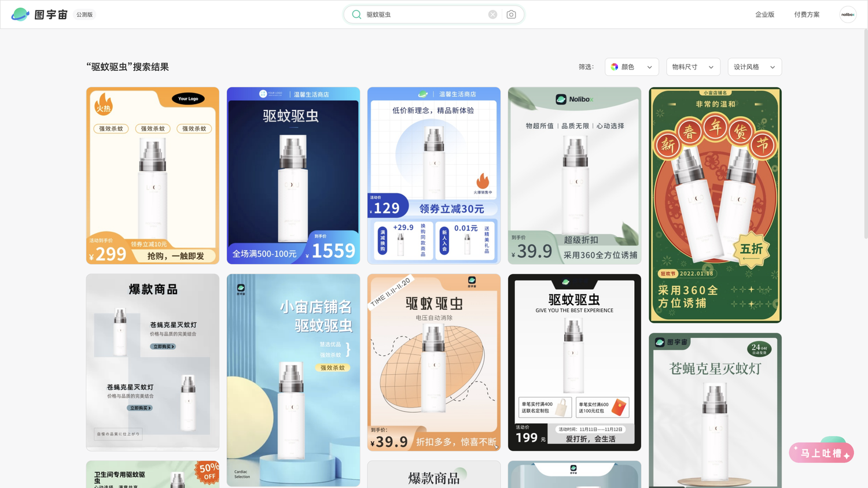Click the 图宇宙 brand name text
This screenshot has width=868, height=488.
click(x=51, y=14)
